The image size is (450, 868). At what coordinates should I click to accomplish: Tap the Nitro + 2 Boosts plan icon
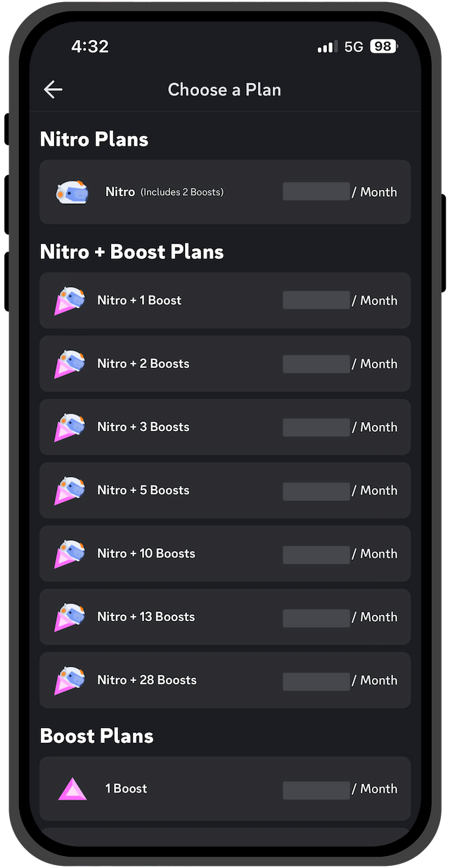coord(70,364)
